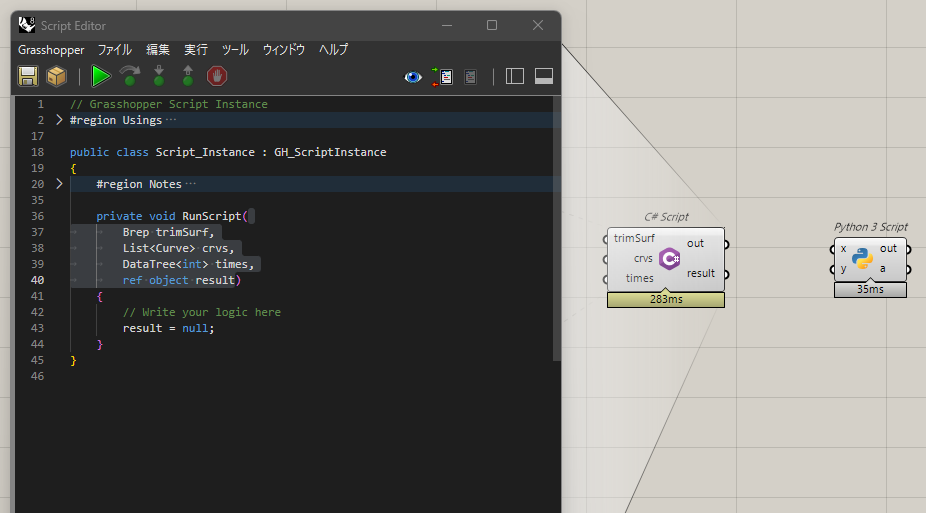The height and width of the screenshot is (513, 926).
Task: Toggle the bottom panel layout icon
Action: point(544,76)
